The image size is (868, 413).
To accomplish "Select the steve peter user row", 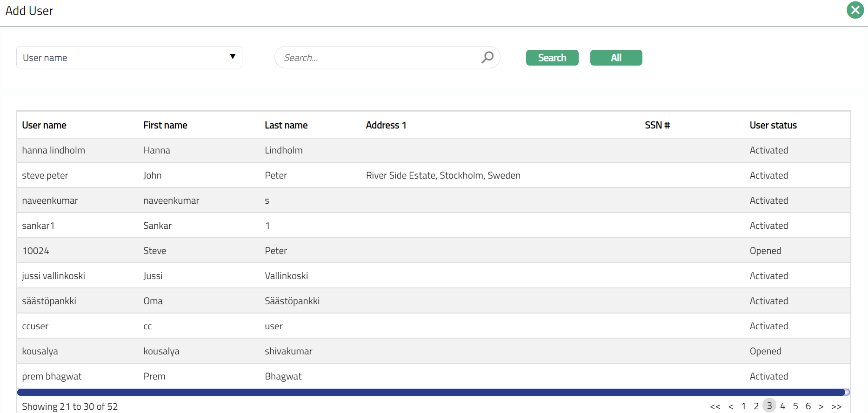I will point(45,175).
